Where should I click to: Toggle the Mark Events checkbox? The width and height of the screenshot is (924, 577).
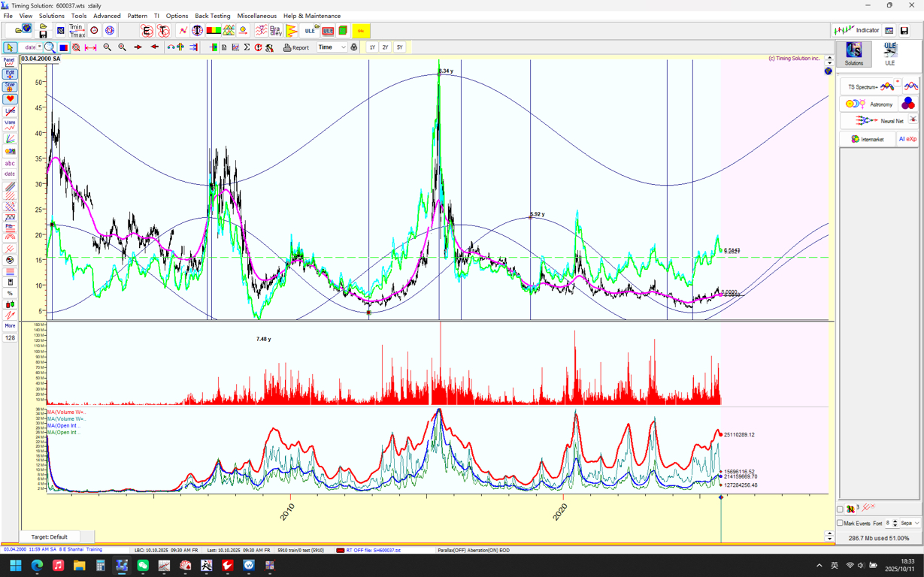pyautogui.click(x=841, y=523)
